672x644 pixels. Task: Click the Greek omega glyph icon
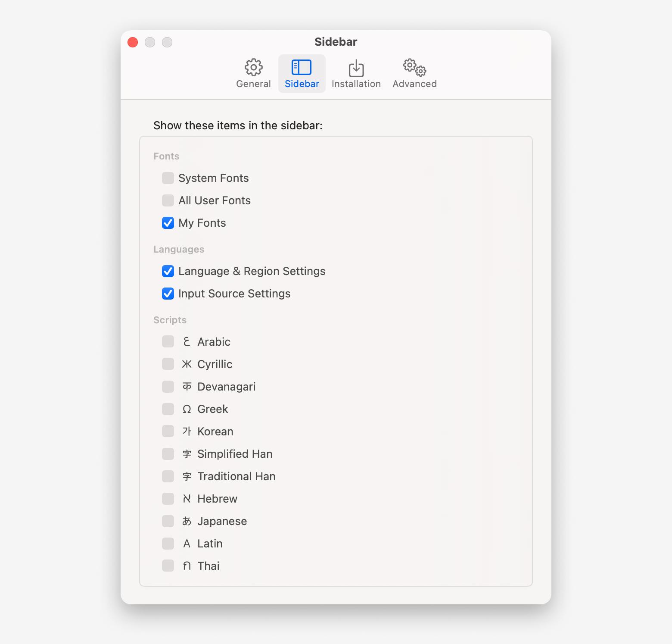tap(187, 409)
